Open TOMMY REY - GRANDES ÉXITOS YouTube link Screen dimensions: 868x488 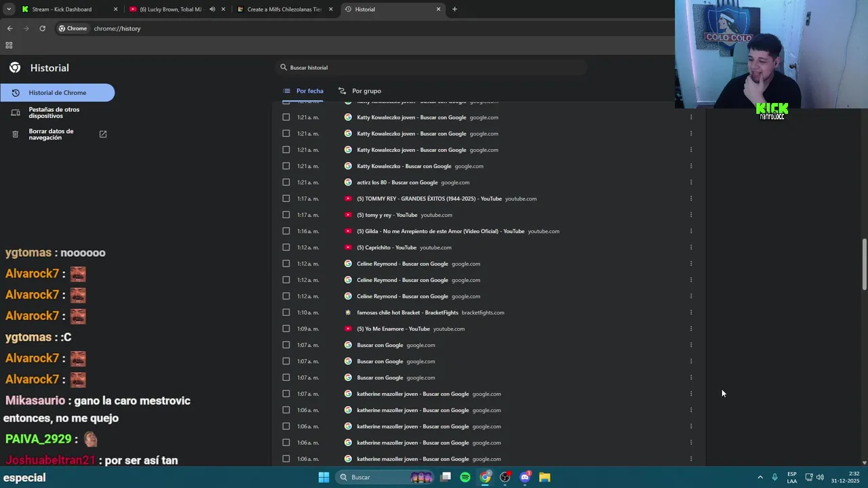point(429,199)
